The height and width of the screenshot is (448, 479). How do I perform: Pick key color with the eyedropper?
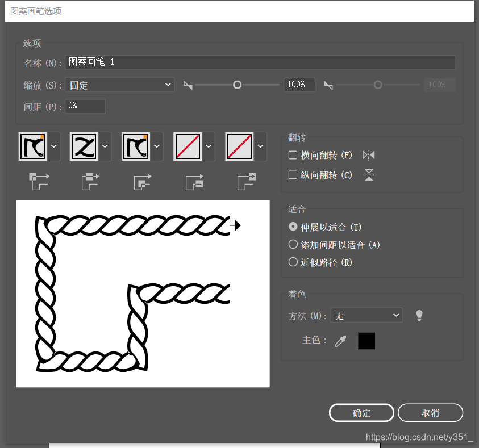point(340,341)
